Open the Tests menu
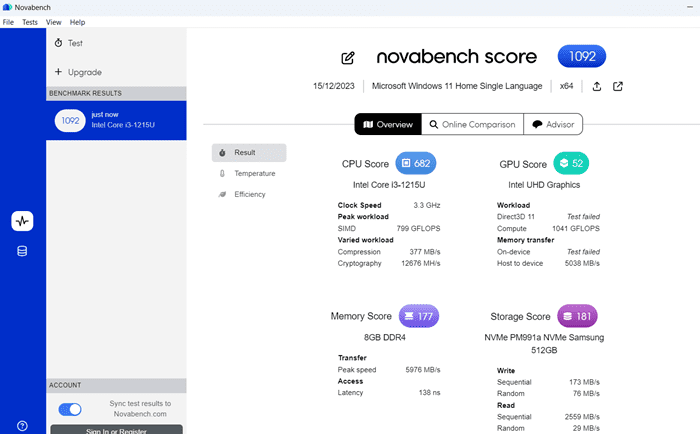The height and width of the screenshot is (434, 700). point(30,22)
